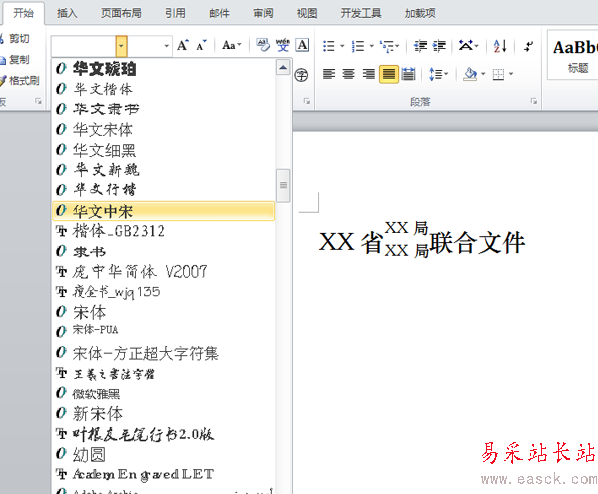Click the Numbering list icon

coord(358,47)
